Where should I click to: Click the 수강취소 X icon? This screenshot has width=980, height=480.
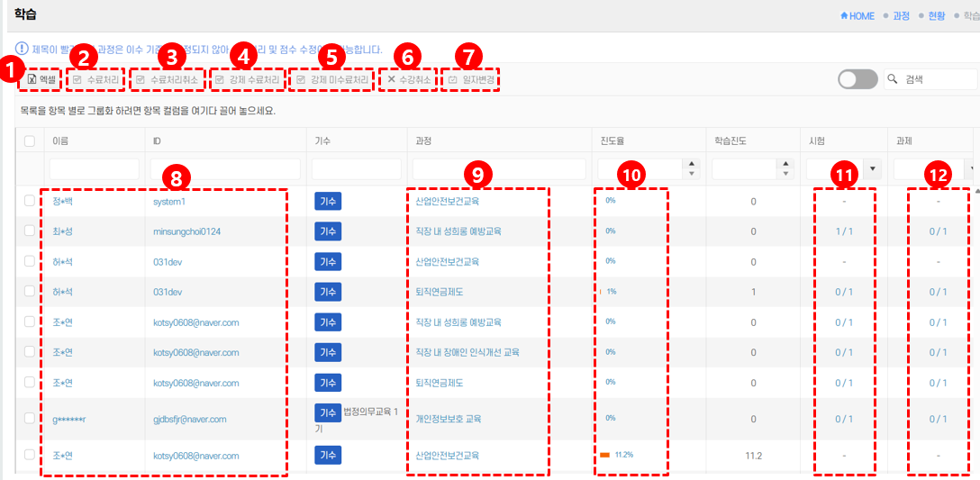391,80
